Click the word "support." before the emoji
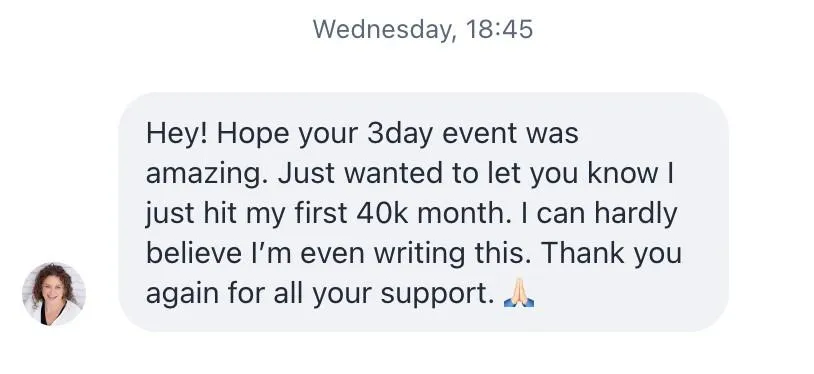The image size is (814, 374). tap(438, 295)
